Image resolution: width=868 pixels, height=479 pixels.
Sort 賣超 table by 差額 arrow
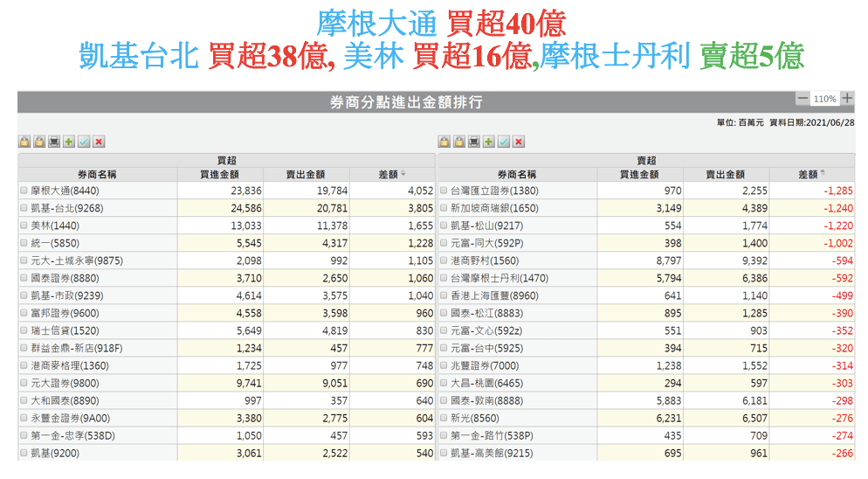coord(823,174)
